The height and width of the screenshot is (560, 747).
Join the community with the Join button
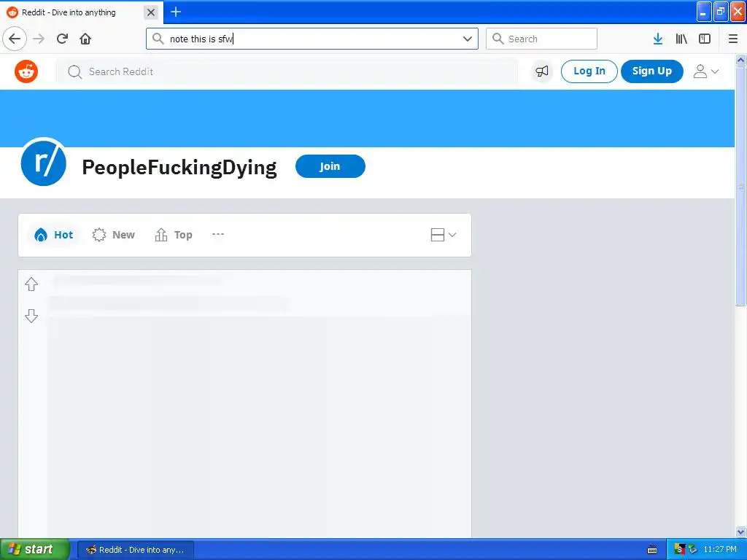[330, 166]
